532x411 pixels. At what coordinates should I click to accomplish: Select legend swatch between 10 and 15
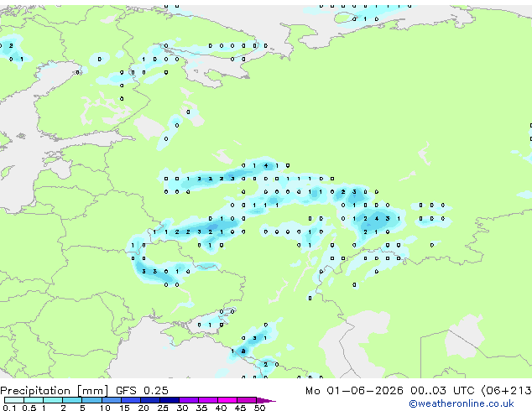click(111, 400)
